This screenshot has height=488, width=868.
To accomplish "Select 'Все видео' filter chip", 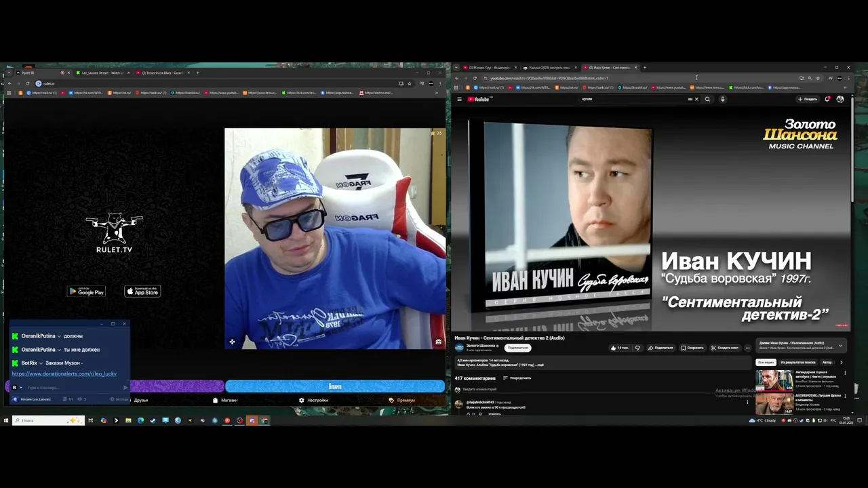I will pos(766,363).
